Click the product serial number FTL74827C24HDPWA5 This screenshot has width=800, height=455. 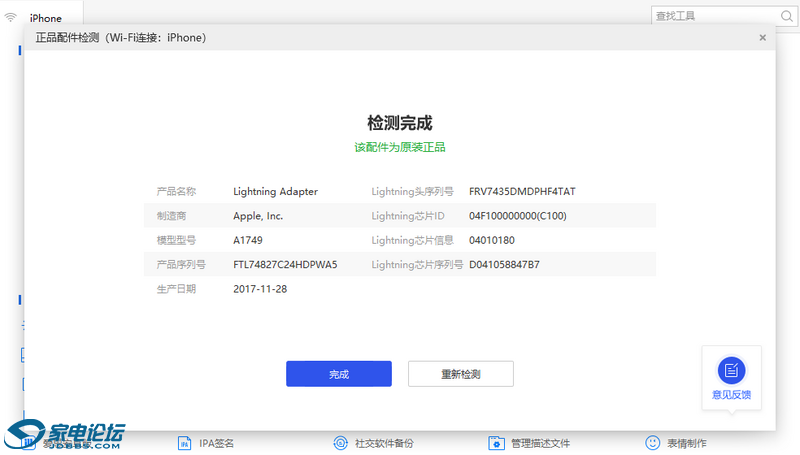pyautogui.click(x=285, y=265)
